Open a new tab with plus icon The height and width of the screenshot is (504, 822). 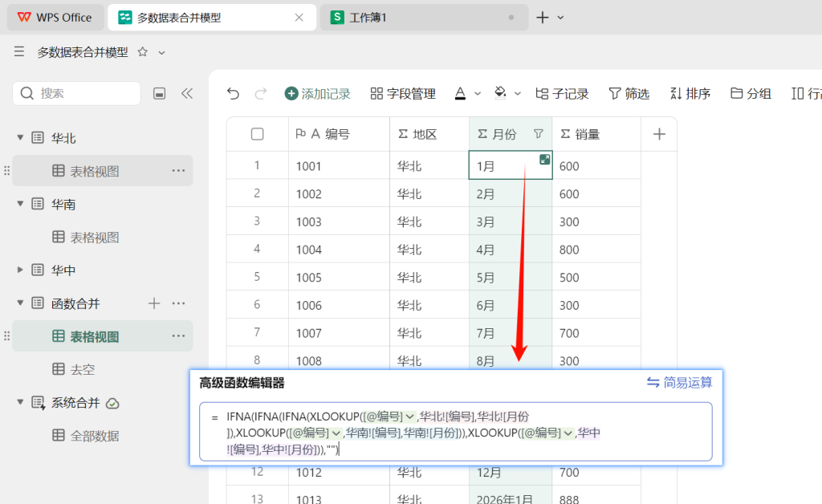(x=543, y=18)
